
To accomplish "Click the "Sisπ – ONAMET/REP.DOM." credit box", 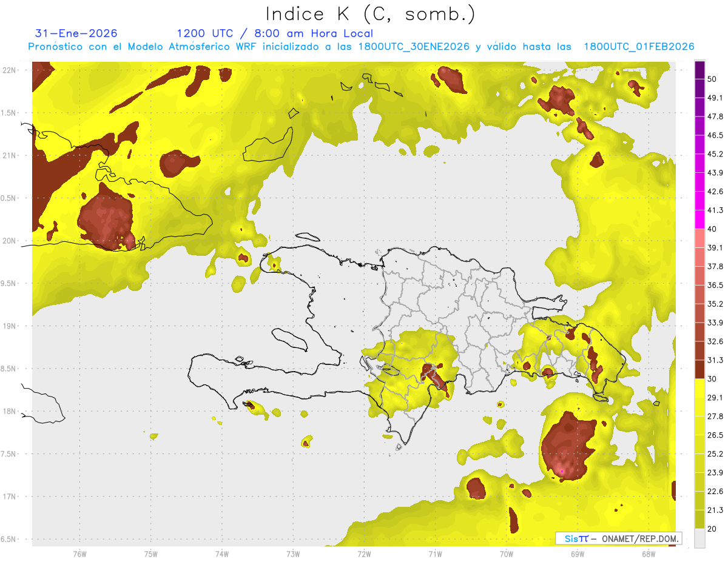I will [x=619, y=538].
